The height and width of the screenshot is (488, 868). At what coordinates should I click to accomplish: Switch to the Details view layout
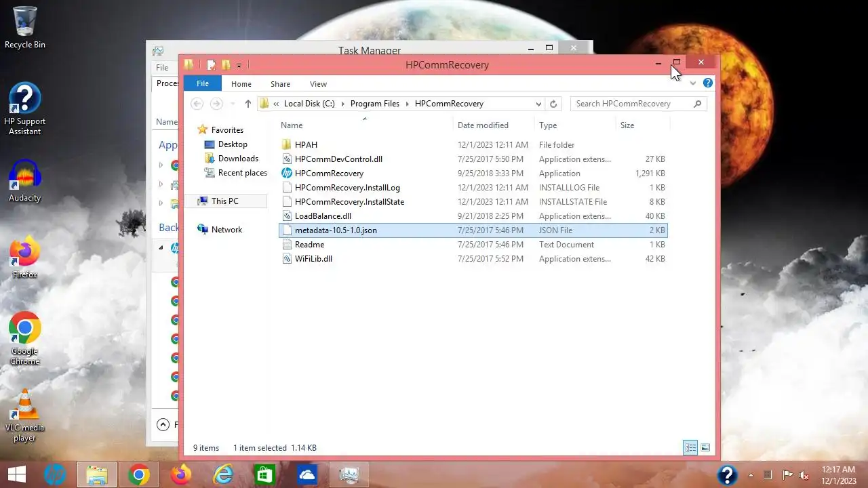tap(690, 448)
